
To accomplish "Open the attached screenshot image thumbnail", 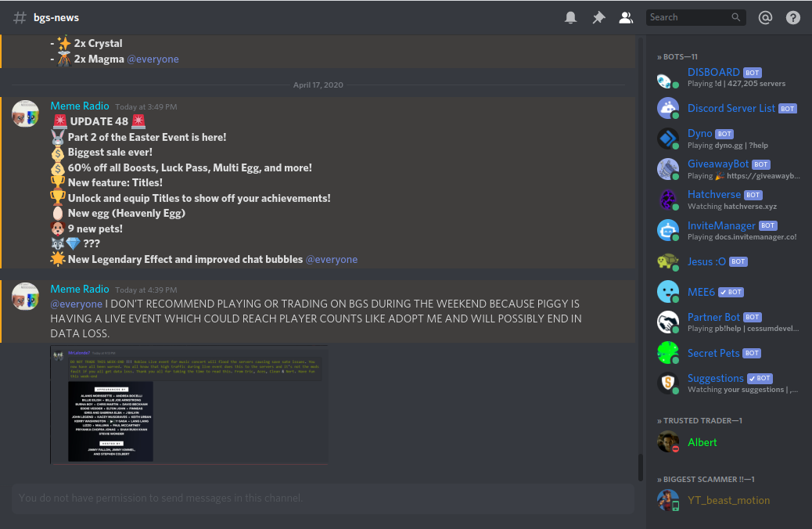I will point(189,405).
